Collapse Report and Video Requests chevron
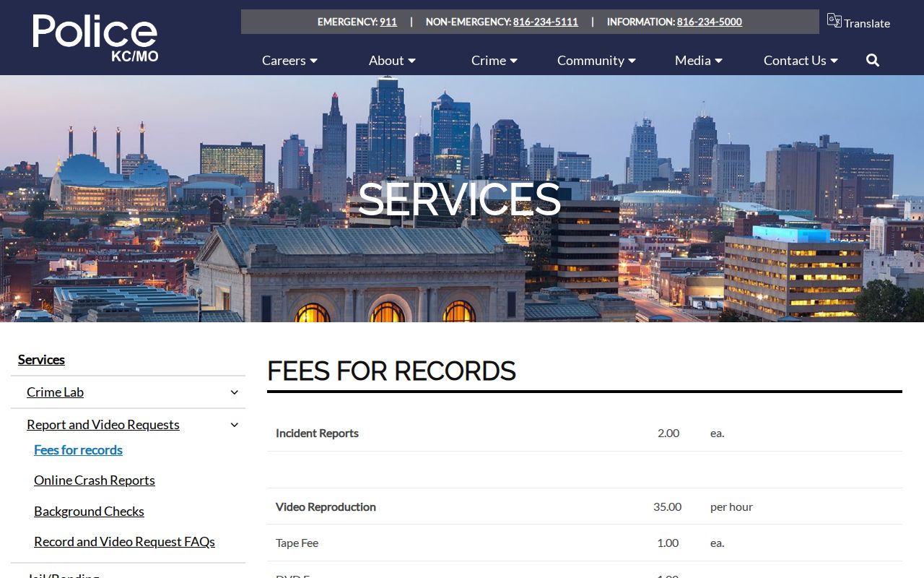 [234, 425]
